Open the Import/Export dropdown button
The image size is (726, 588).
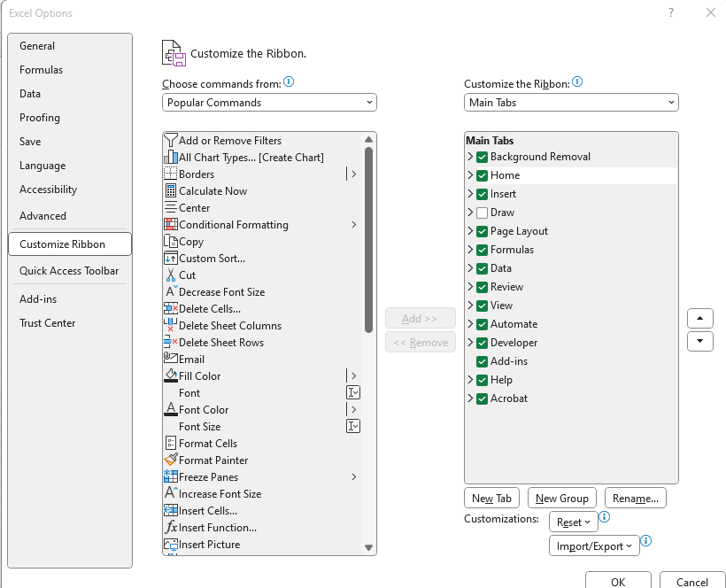tap(594, 545)
